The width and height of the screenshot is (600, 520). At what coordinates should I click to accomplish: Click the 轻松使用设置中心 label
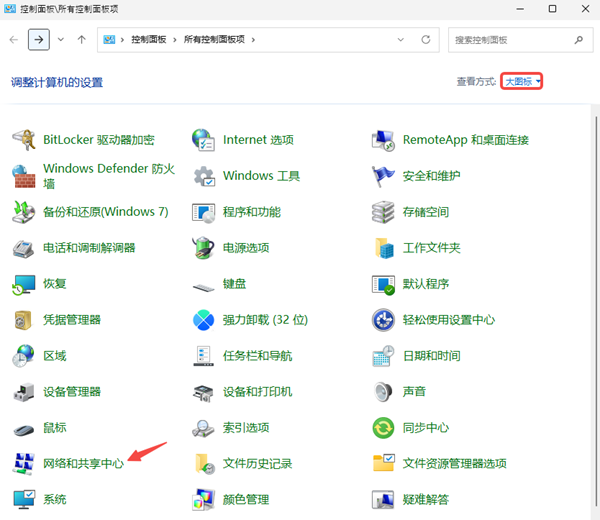448,320
